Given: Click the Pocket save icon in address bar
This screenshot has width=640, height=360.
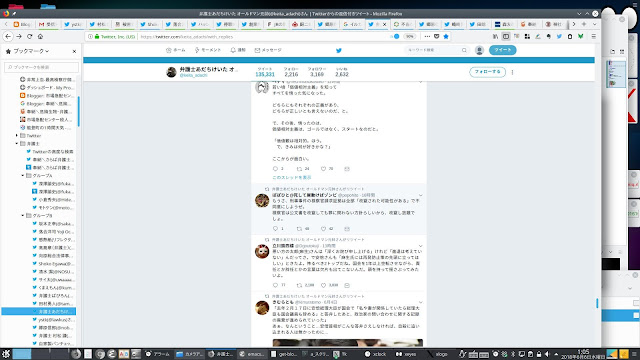Looking at the screenshot, I should (436, 36).
